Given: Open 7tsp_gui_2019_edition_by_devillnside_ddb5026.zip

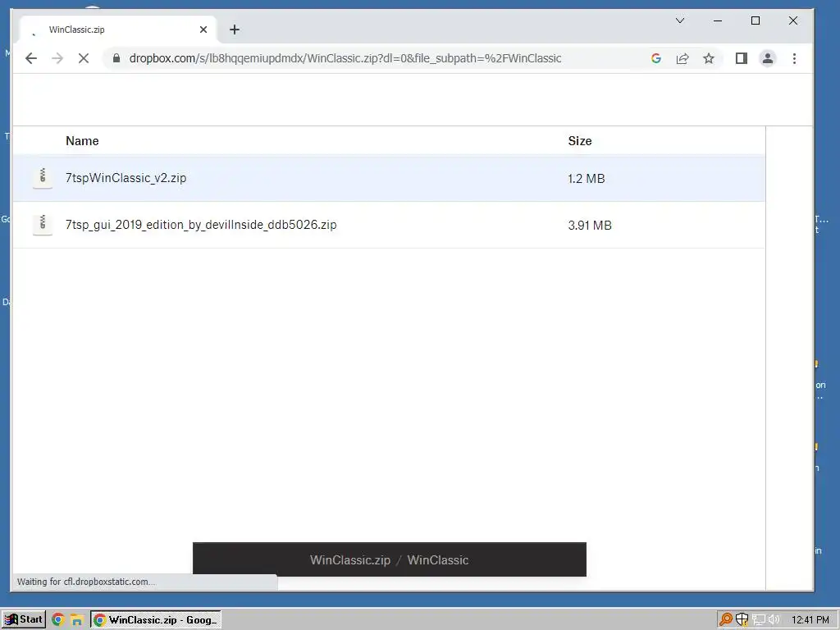Looking at the screenshot, I should [x=201, y=225].
